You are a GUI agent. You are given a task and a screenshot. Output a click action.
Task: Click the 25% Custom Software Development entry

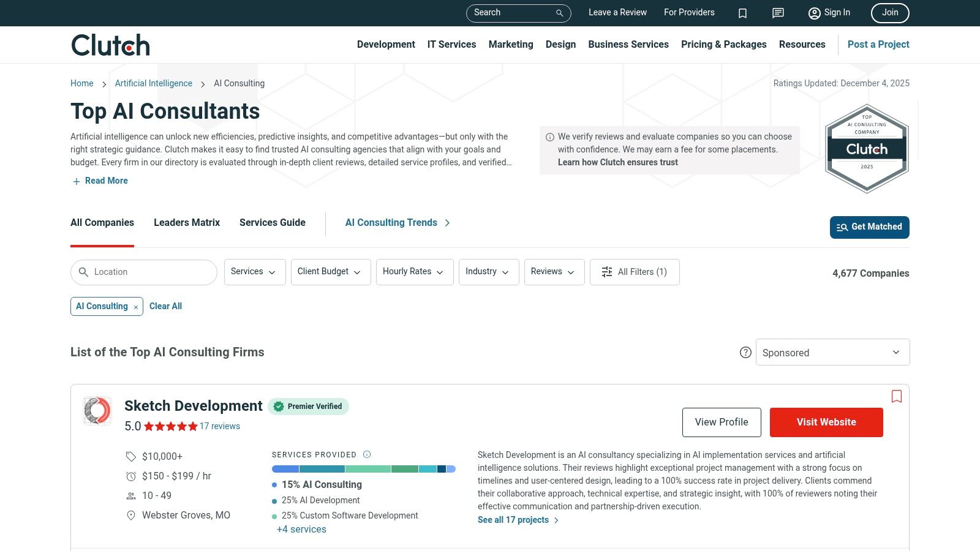[x=345, y=515]
